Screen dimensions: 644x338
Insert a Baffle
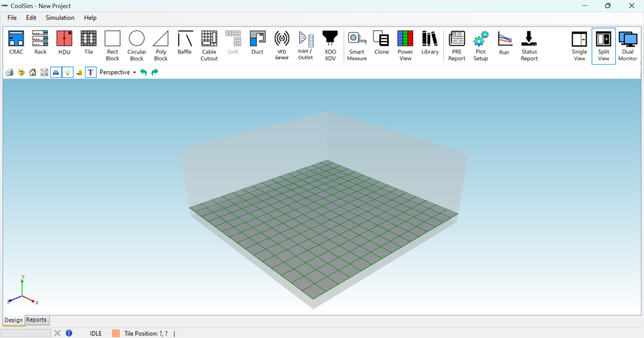[184, 44]
